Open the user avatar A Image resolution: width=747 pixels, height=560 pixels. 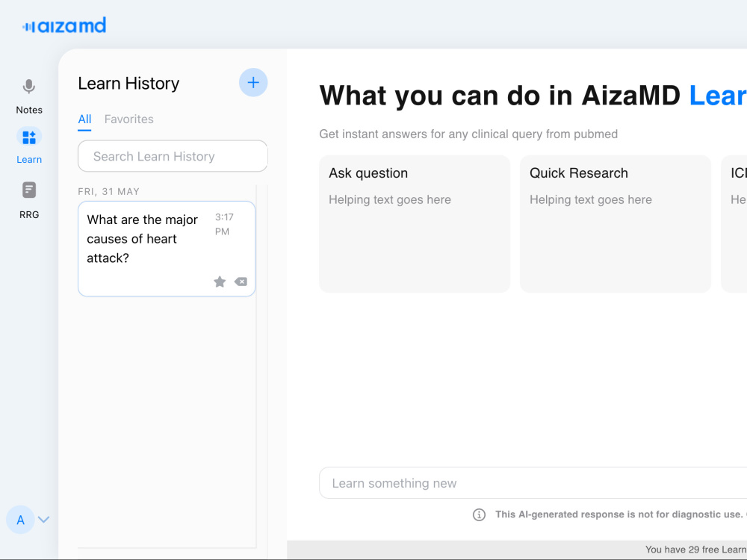click(20, 520)
